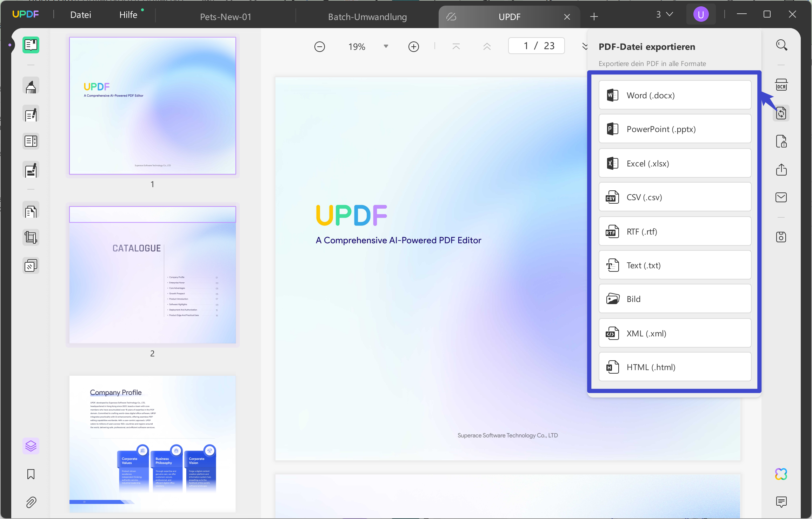Run the OCR recognition tool
This screenshot has height=519, width=812.
pyautogui.click(x=781, y=85)
